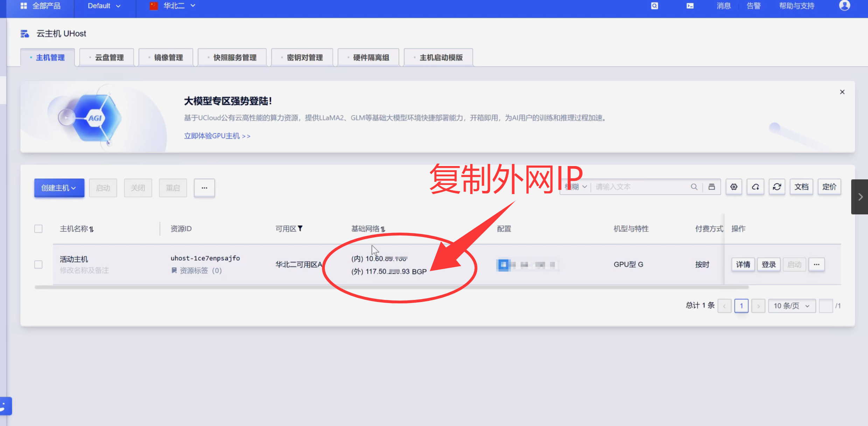Click the GPU型 G machine type cell

click(x=628, y=264)
